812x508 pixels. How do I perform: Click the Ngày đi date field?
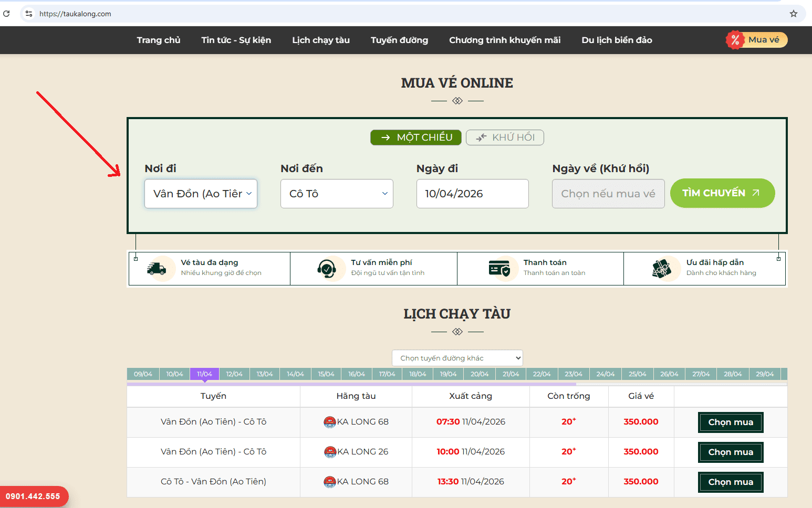pyautogui.click(x=472, y=194)
